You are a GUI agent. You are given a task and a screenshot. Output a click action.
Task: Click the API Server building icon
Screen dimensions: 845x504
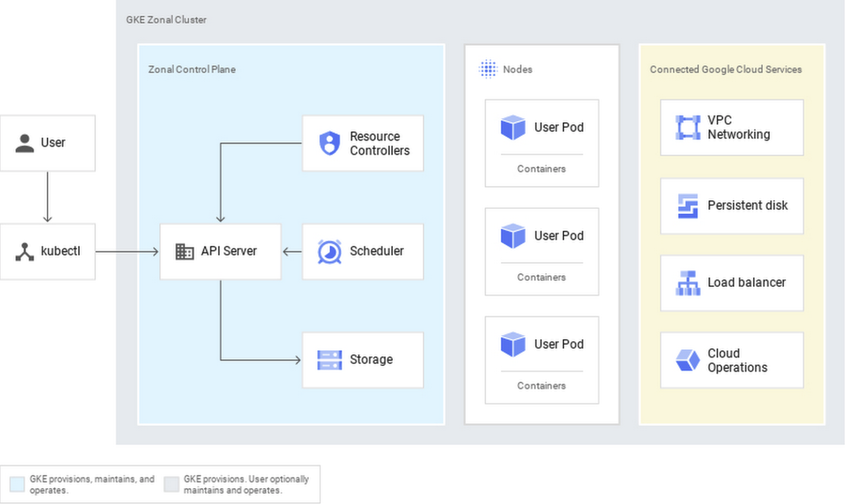click(184, 251)
